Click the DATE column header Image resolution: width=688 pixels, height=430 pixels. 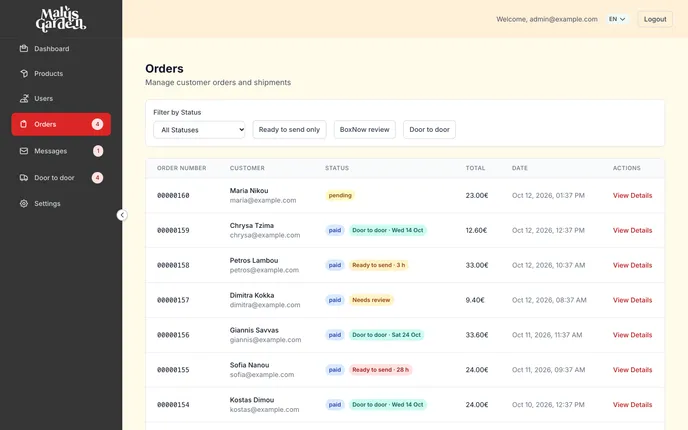520,168
